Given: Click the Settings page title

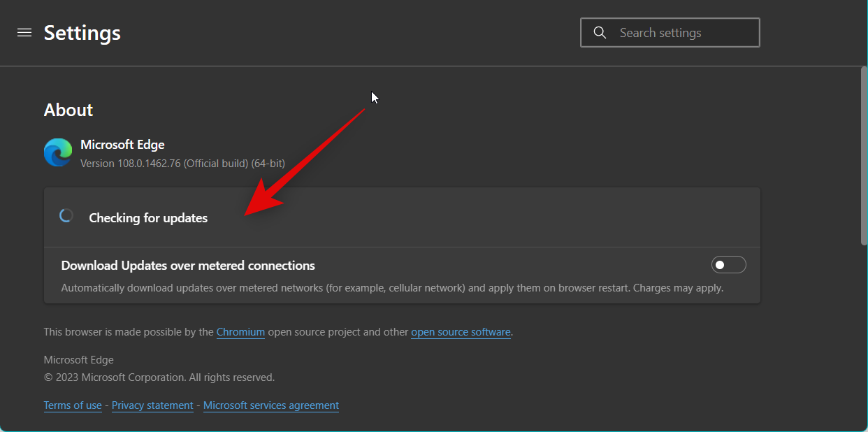Looking at the screenshot, I should [x=82, y=32].
